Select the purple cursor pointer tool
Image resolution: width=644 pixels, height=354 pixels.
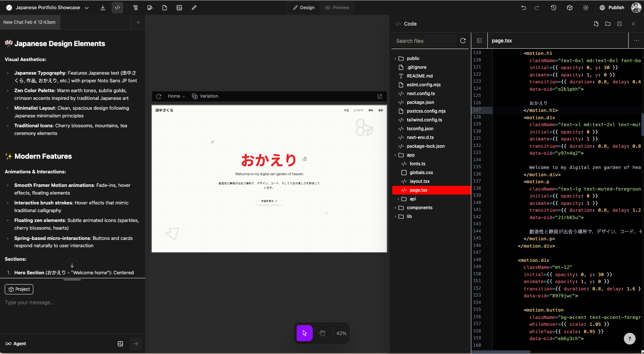tap(304, 333)
